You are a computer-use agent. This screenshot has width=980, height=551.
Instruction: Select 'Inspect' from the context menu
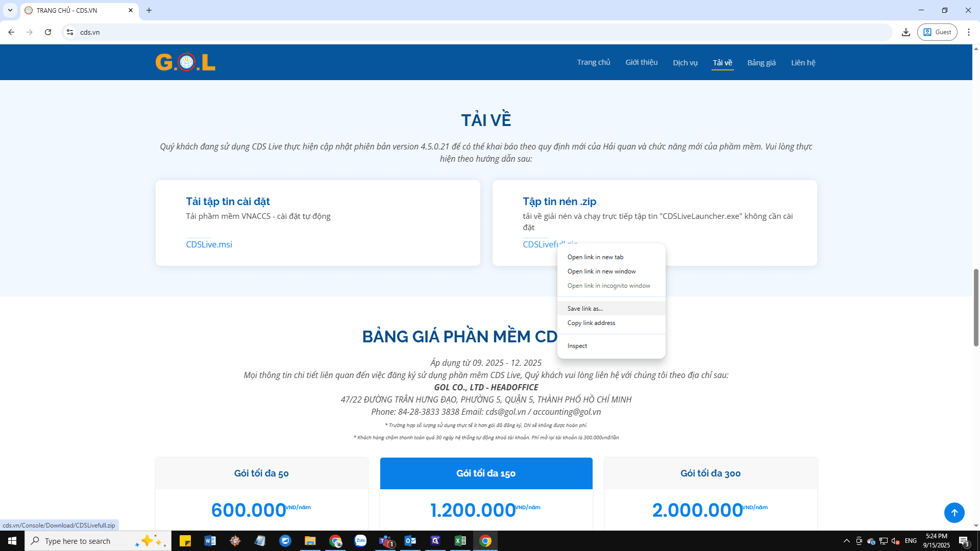pyautogui.click(x=611, y=346)
